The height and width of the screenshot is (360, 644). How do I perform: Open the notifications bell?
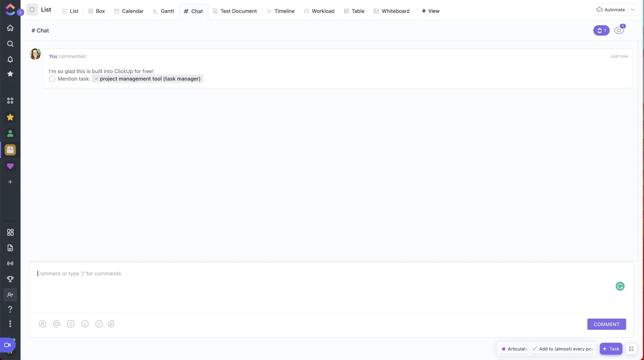10,59
